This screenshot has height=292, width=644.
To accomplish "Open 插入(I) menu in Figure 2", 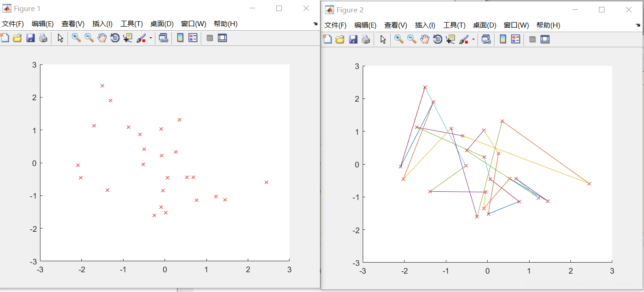I will pos(425,25).
